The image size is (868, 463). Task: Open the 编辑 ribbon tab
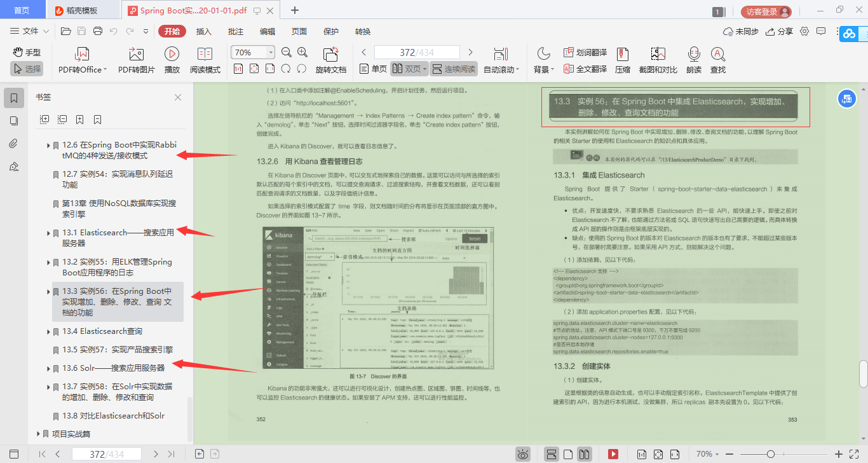268,31
